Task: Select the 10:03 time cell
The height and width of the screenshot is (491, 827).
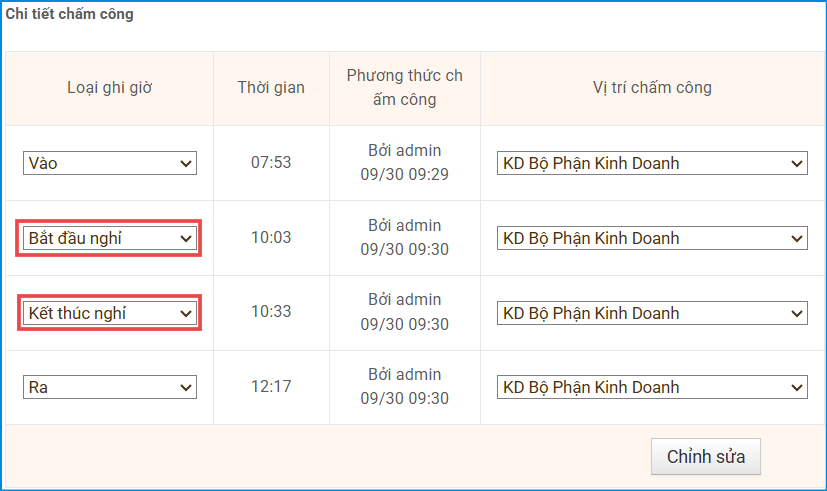Action: 271,237
